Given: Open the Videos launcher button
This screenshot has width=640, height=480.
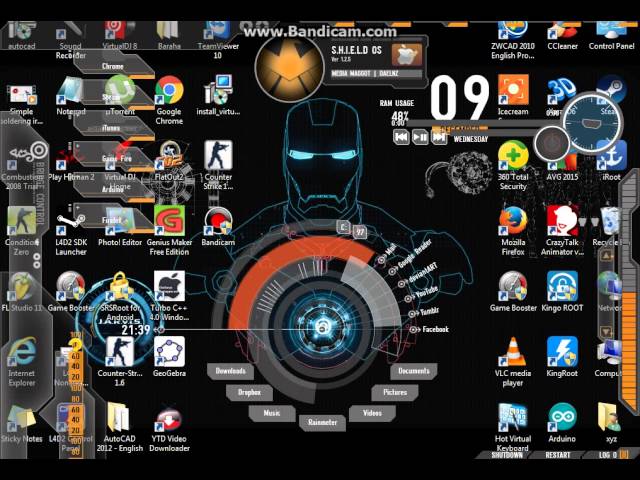Looking at the screenshot, I should (x=372, y=413).
